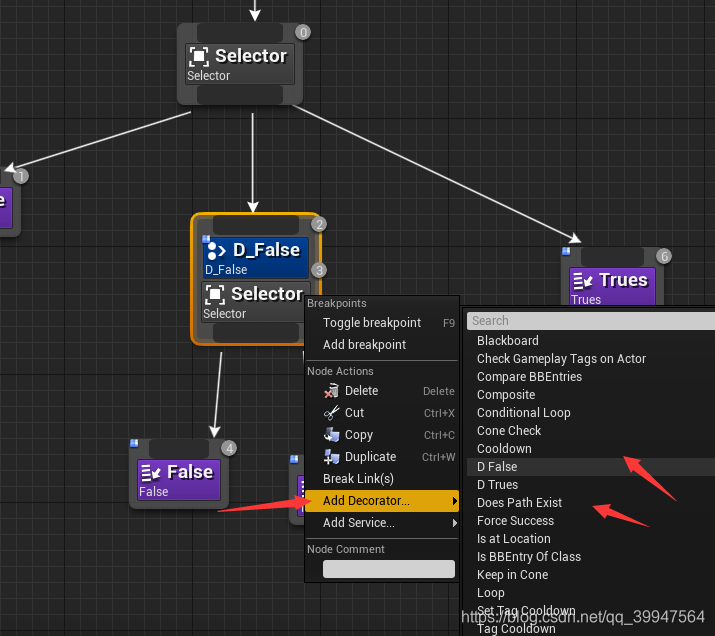Image resolution: width=715 pixels, height=636 pixels.
Task: Click blue marker on D_False decorator
Action: coord(206,238)
